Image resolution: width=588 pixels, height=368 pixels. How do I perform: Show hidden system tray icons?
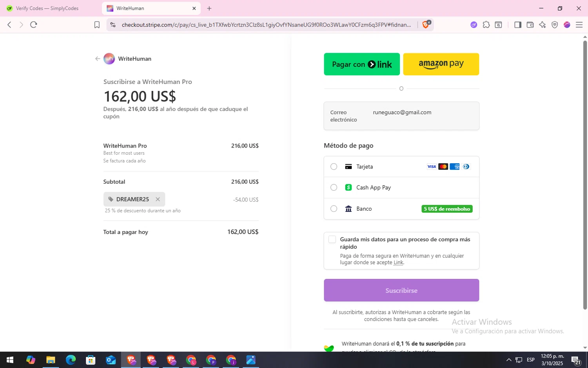pyautogui.click(x=509, y=360)
